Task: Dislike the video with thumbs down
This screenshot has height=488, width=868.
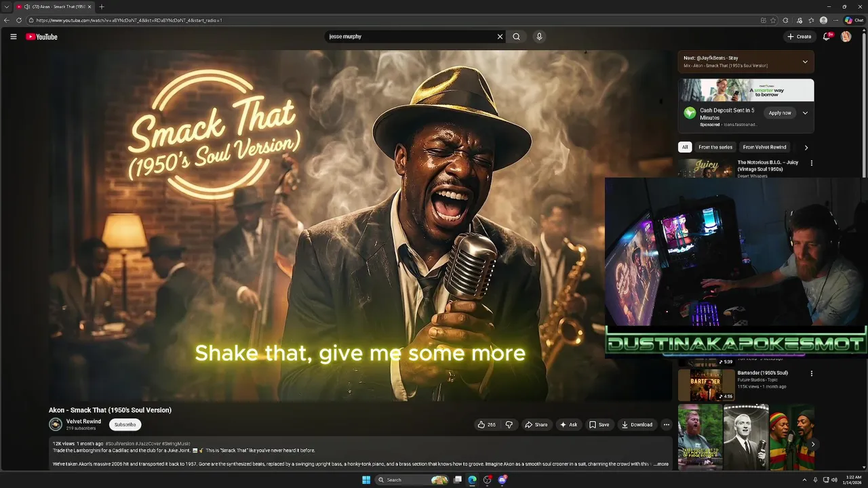Action: click(x=509, y=425)
